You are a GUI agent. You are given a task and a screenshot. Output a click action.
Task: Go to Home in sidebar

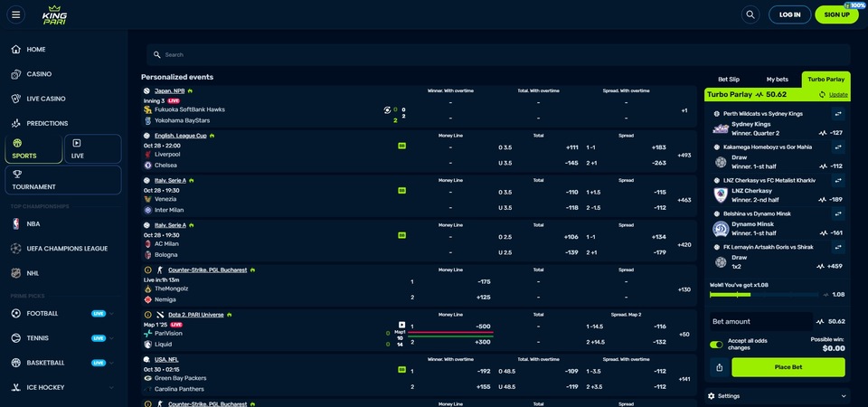[36, 49]
